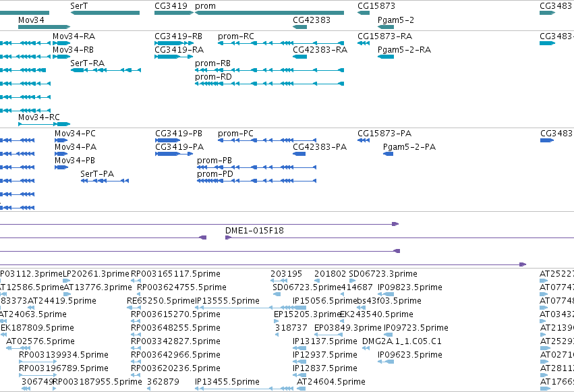This screenshot has height=392, width=574.
Task: Click transcript SerT-RA
Action: [x=106, y=70]
